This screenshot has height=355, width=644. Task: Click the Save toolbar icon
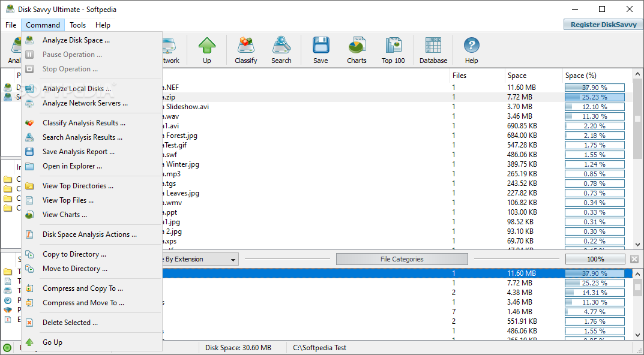(x=320, y=50)
